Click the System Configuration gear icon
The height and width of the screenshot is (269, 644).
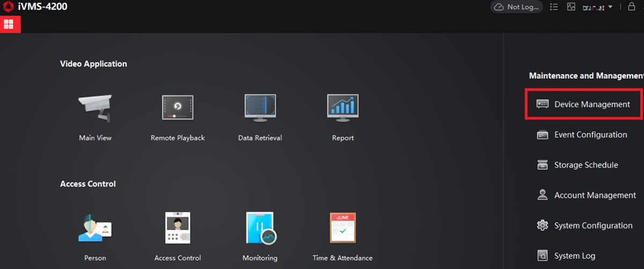pos(543,226)
